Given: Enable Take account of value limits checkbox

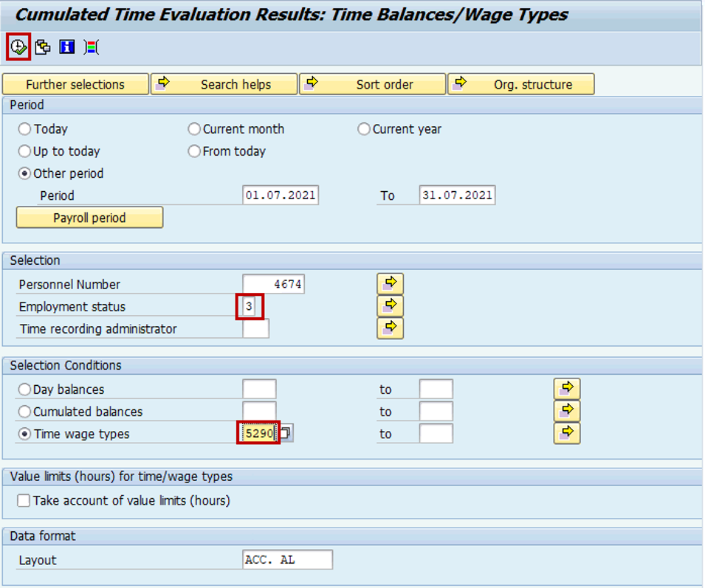Looking at the screenshot, I should click(24, 500).
